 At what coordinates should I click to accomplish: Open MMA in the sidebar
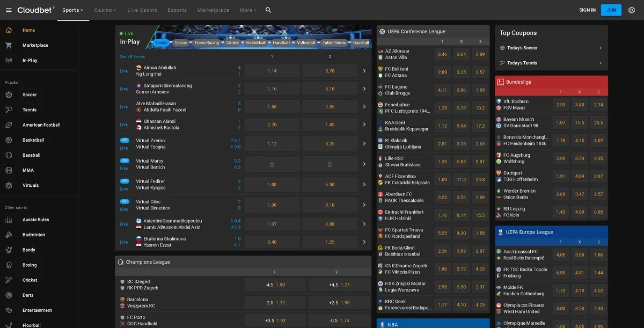(28, 170)
